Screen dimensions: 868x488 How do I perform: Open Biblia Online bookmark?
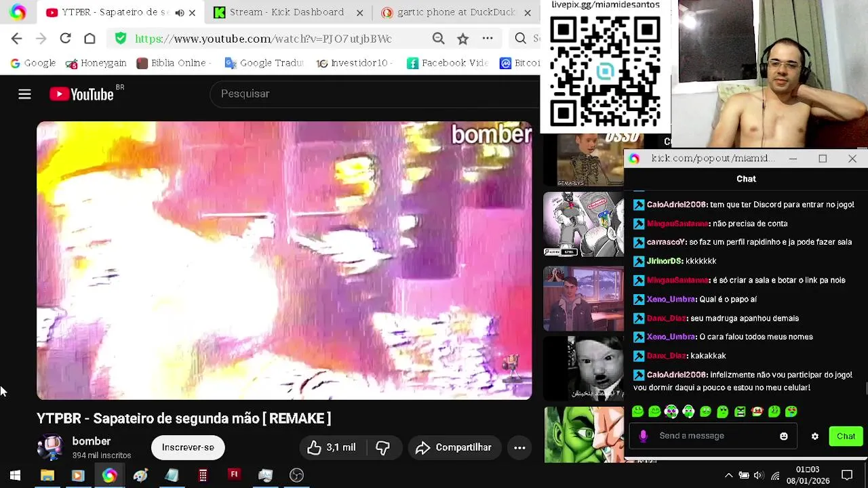click(174, 63)
